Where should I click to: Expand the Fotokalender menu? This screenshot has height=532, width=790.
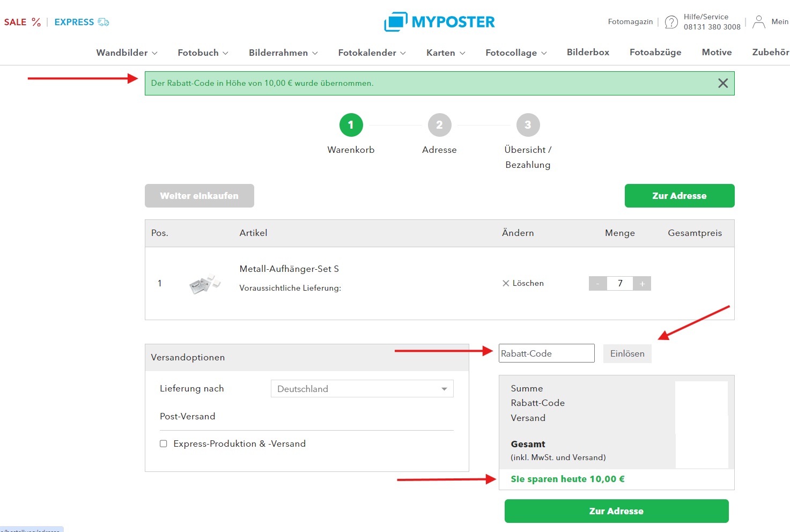coord(372,53)
